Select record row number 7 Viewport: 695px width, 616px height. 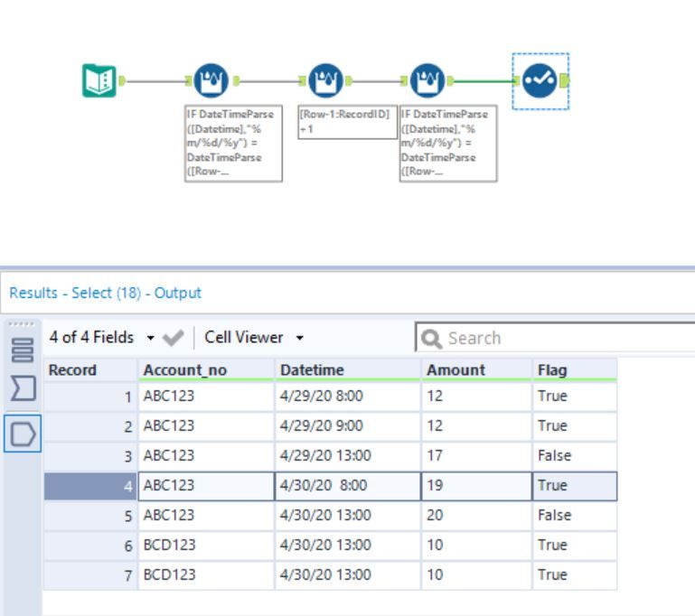(90, 574)
